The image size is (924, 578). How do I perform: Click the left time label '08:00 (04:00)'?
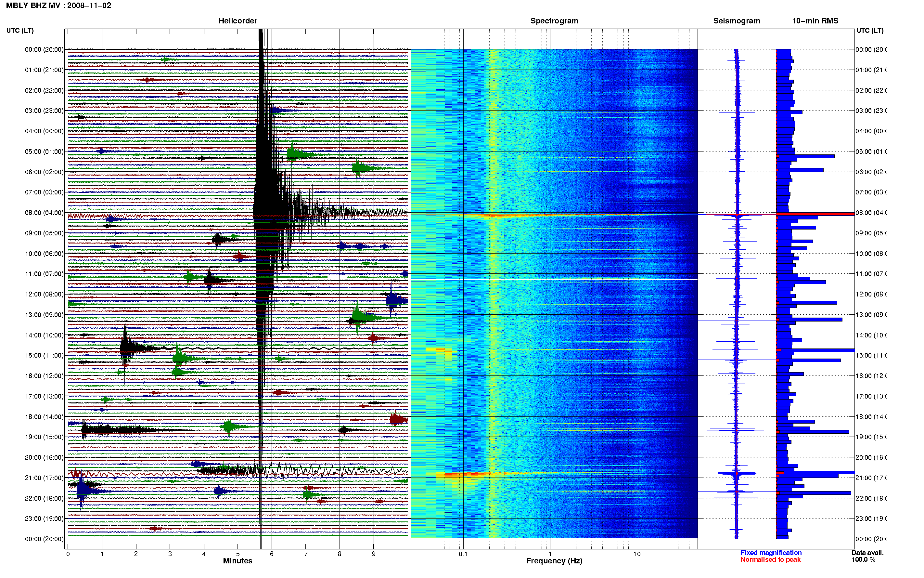[x=44, y=213]
